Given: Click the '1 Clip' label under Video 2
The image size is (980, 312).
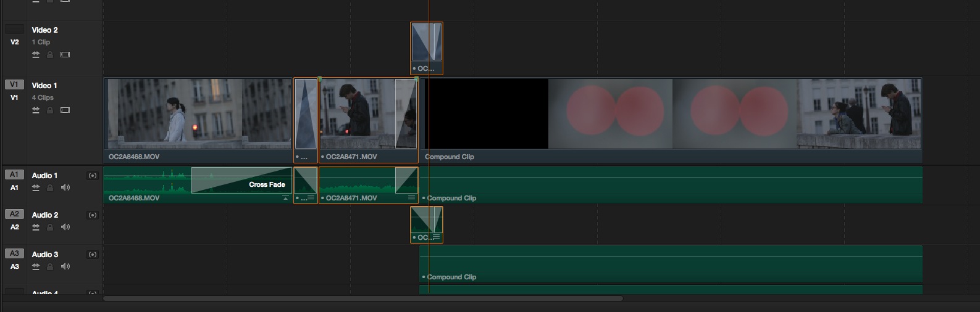Looking at the screenshot, I should coord(41,42).
